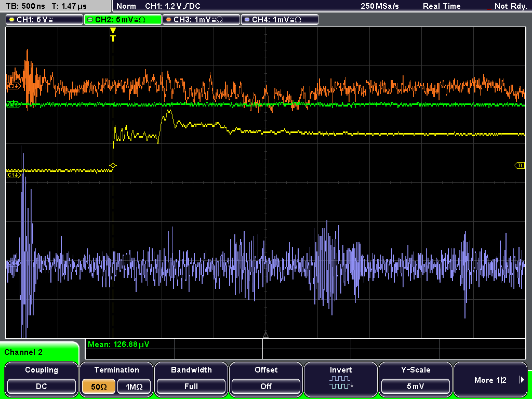The width and height of the screenshot is (532, 399).
Task: Click the 250 MSa/s sample rate readout
Action: click(x=380, y=6)
